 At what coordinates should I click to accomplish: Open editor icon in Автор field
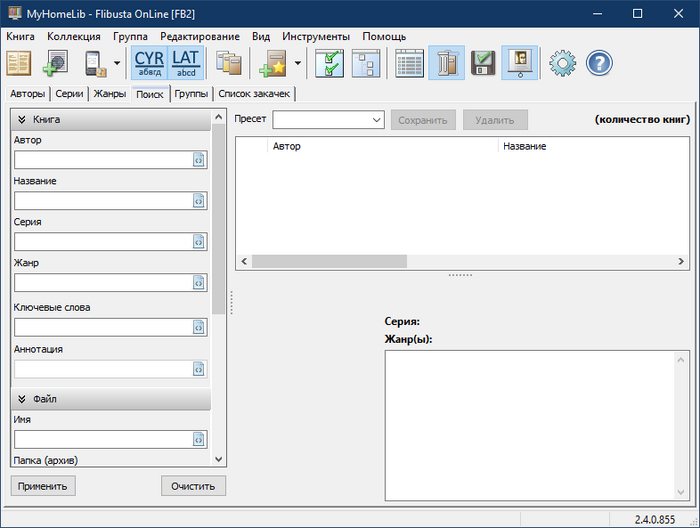(199, 160)
